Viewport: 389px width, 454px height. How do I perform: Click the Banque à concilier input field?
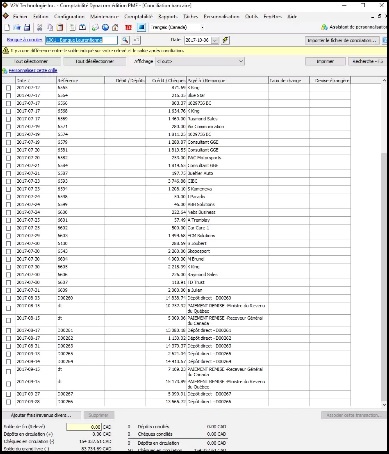[x=82, y=40]
